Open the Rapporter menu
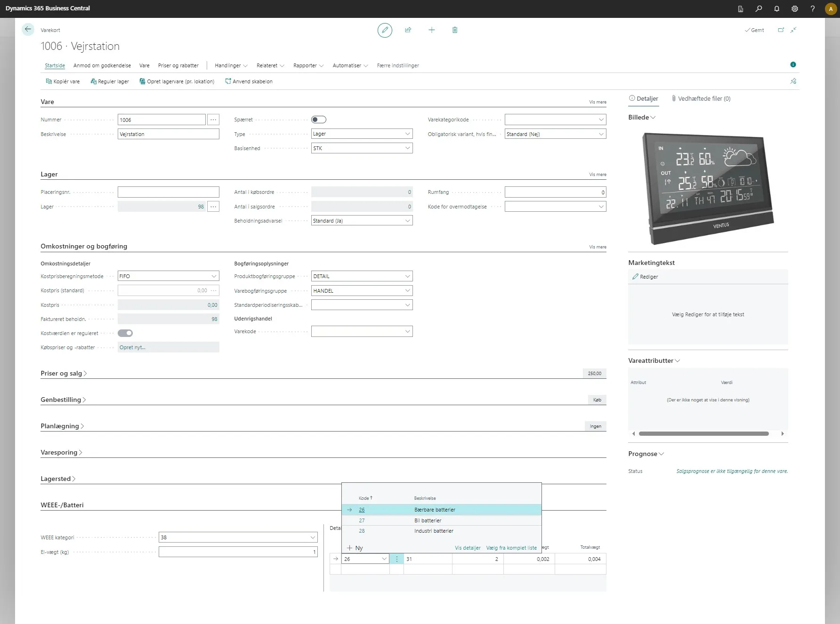Screen dimensions: 840x624 tap(308, 65)
